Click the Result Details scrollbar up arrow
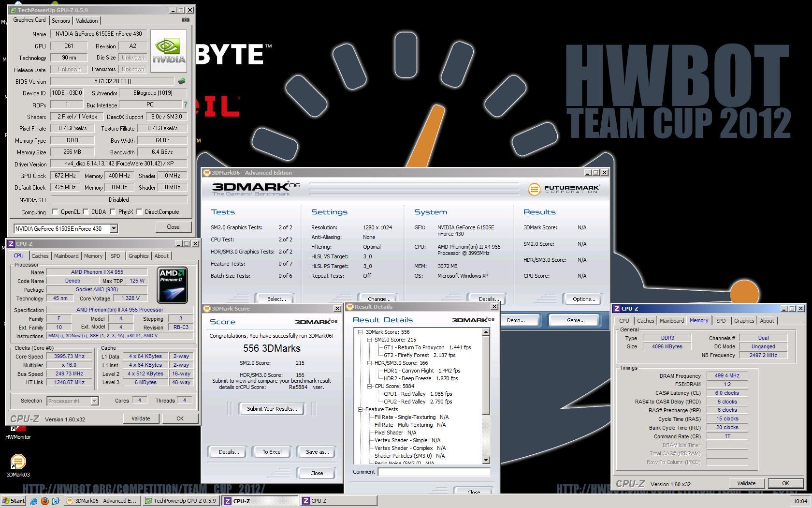Viewport: 812px width, 508px height. (486, 332)
